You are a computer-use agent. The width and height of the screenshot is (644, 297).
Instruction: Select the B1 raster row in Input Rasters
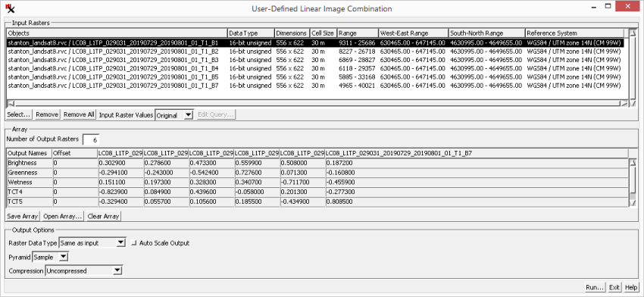315,42
